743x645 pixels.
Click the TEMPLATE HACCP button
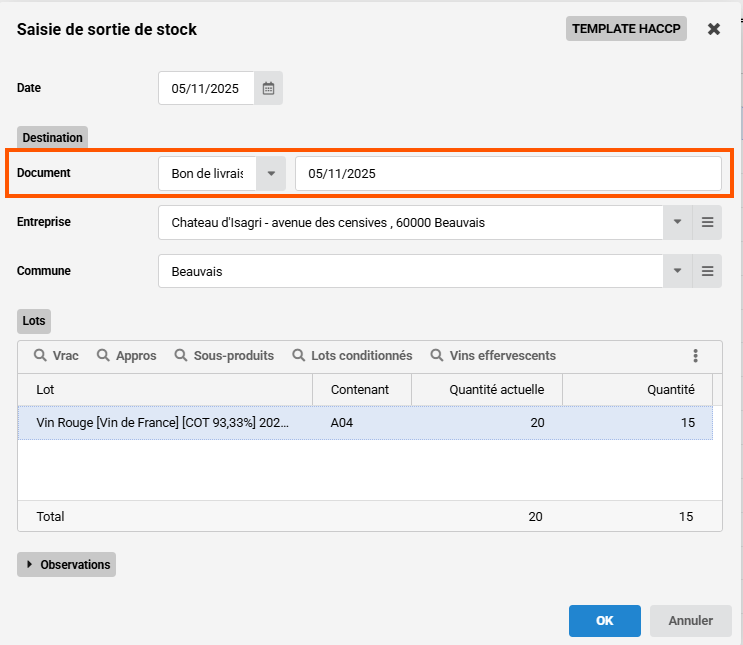(x=626, y=29)
